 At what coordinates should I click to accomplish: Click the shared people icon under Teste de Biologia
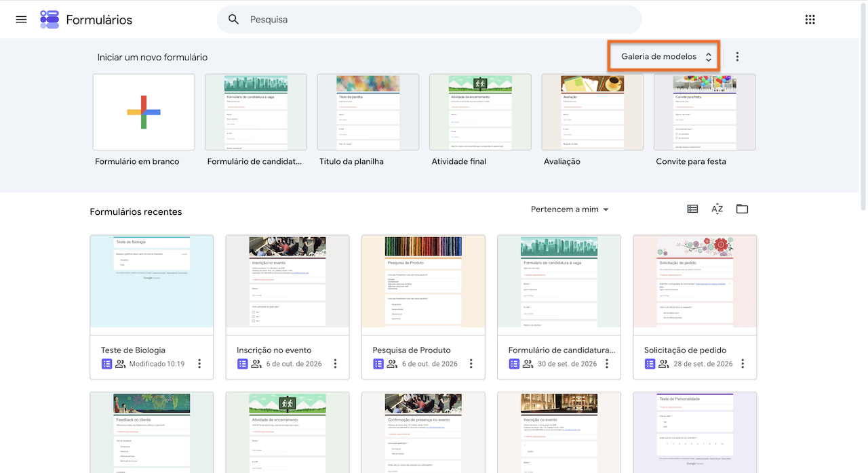coord(121,364)
